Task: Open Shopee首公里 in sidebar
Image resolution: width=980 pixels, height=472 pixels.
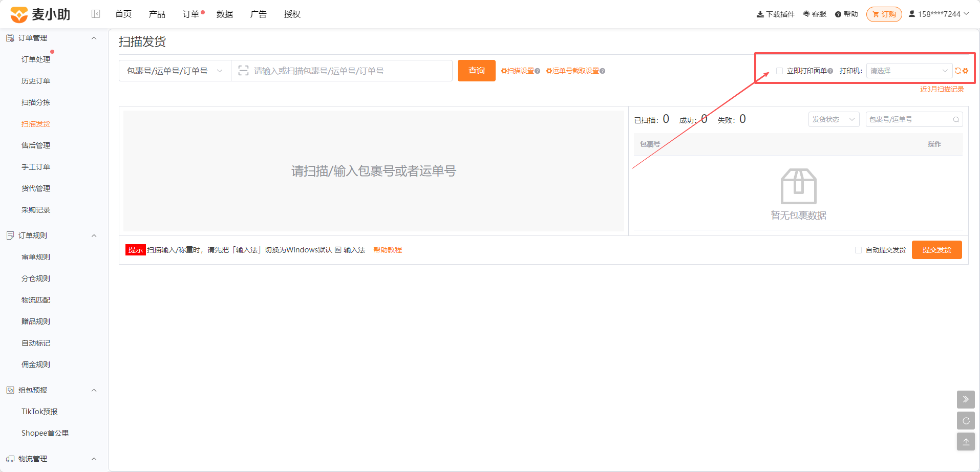Action: (x=45, y=433)
